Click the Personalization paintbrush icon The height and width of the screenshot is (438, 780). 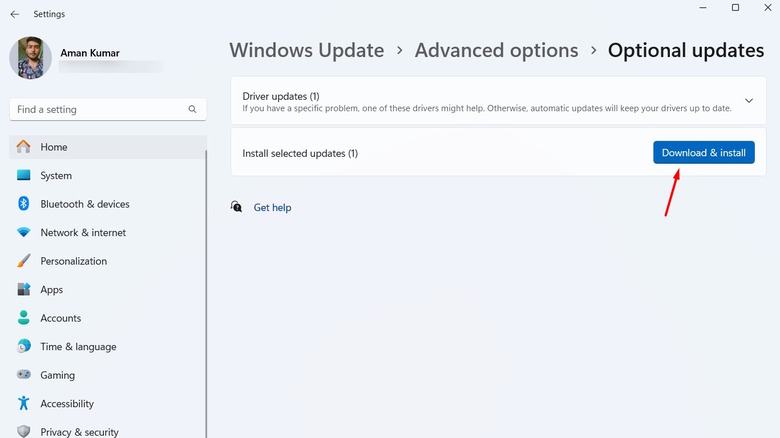[x=24, y=261]
